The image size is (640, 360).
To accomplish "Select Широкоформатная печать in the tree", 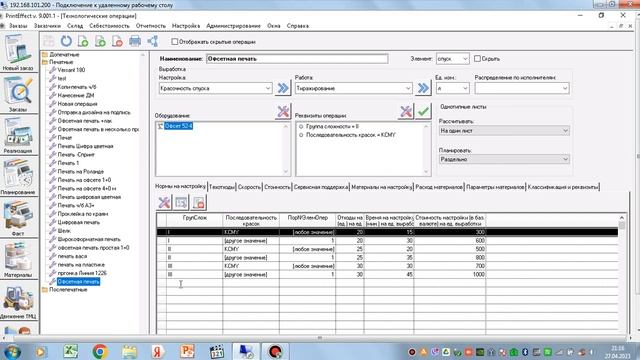I will click(x=89, y=239).
